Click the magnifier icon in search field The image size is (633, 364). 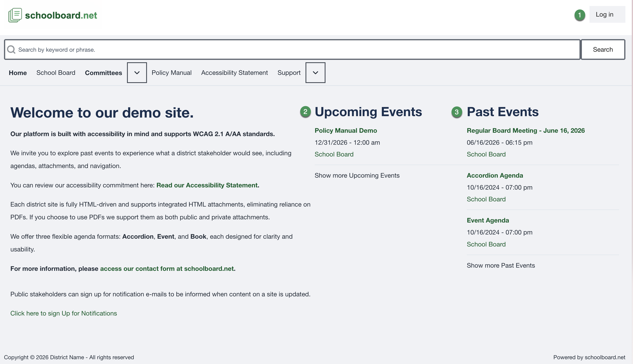(11, 49)
